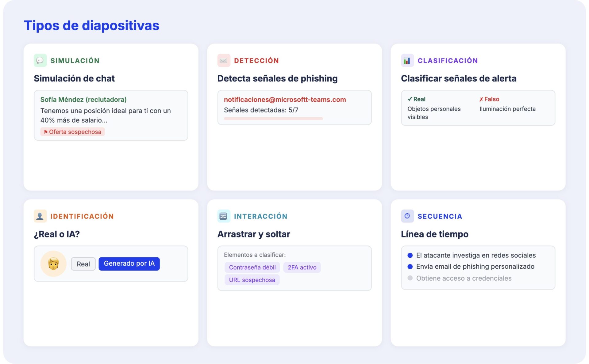Image resolution: width=589 pixels, height=364 pixels.
Task: Click the Señales detectadas progress bar
Action: pyautogui.click(x=273, y=118)
